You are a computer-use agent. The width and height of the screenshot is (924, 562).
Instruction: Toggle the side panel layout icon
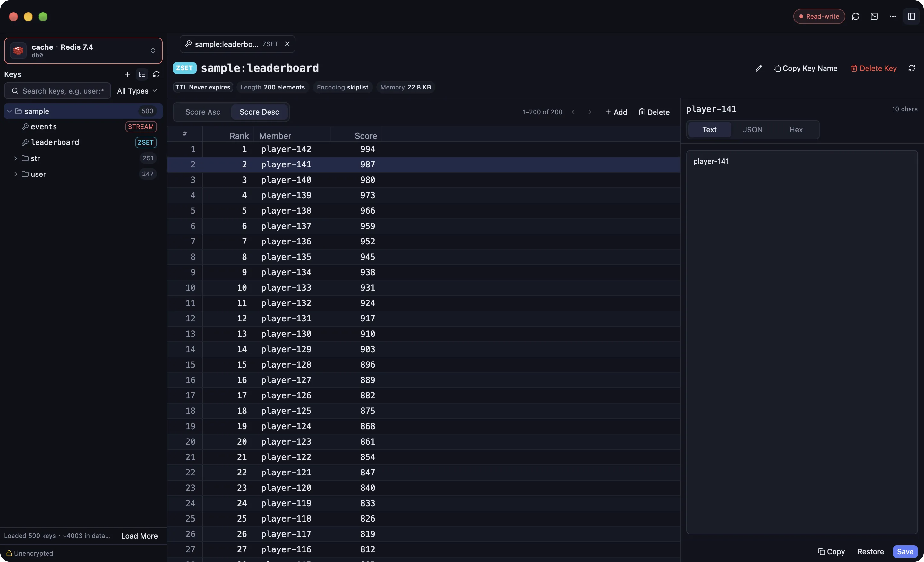point(911,16)
